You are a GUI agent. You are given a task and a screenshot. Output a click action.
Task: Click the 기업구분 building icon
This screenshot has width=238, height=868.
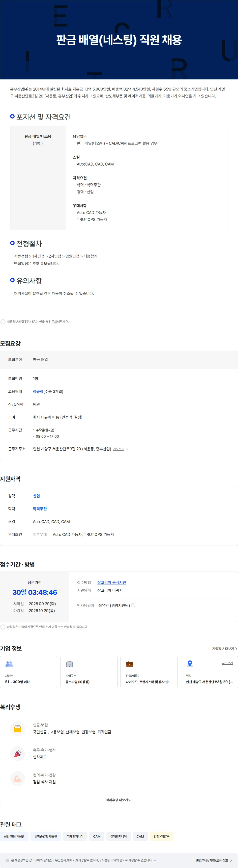click(x=69, y=664)
